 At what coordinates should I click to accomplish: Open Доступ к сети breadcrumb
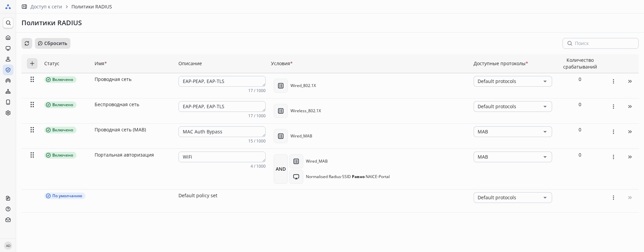[x=46, y=7]
